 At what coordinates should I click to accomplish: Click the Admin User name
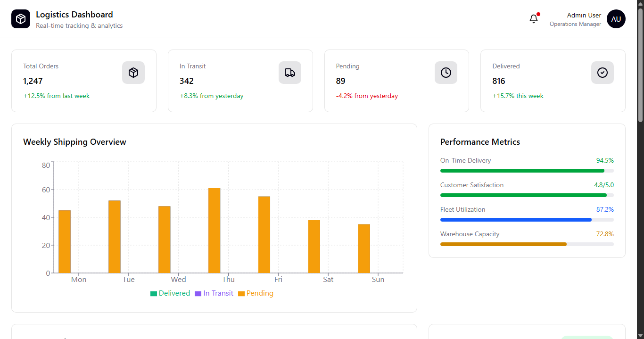[x=584, y=15]
